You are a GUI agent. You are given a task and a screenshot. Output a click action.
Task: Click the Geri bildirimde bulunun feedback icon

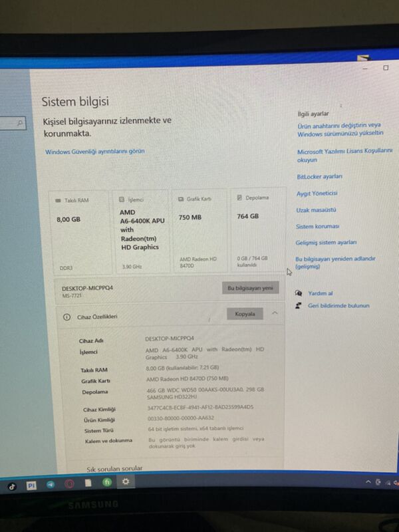click(298, 305)
